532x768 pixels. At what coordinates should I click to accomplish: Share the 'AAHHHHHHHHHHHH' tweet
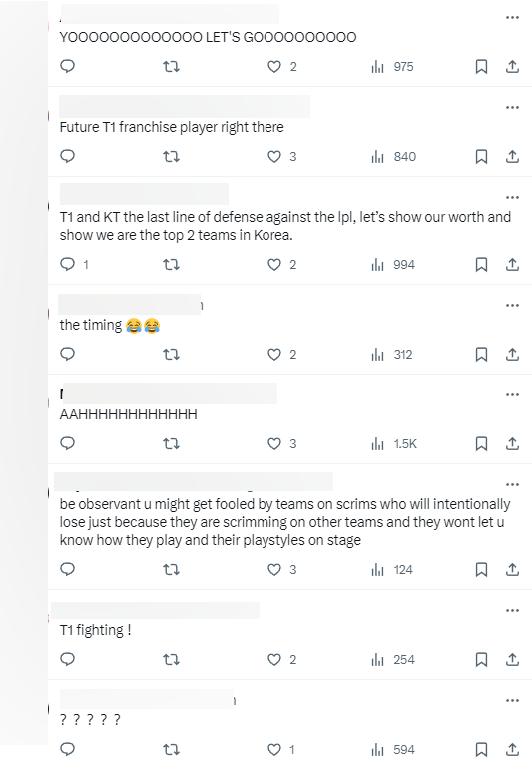pyautogui.click(x=512, y=443)
